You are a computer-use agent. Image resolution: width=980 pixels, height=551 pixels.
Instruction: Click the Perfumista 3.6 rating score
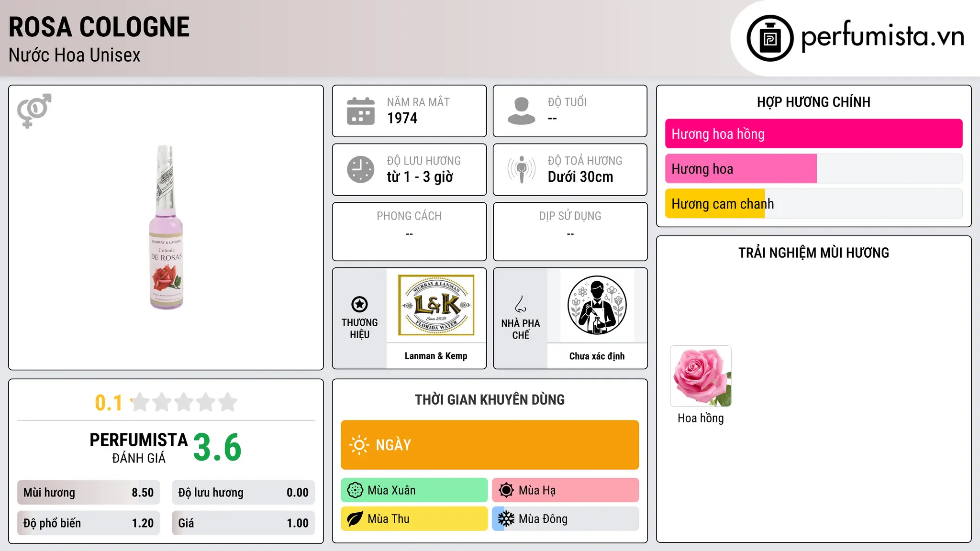click(x=217, y=447)
